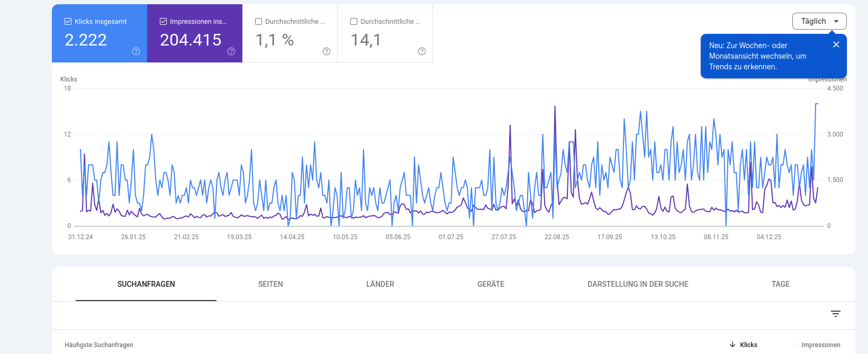The height and width of the screenshot is (354, 868).
Task: Uncheck the Impressionen insgesamt checkbox
Action: pyautogui.click(x=164, y=22)
